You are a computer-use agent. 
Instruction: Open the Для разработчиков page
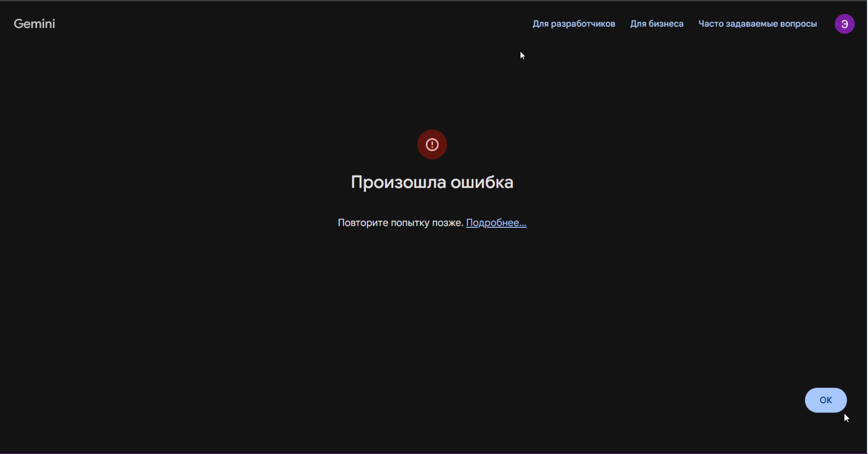pos(574,24)
